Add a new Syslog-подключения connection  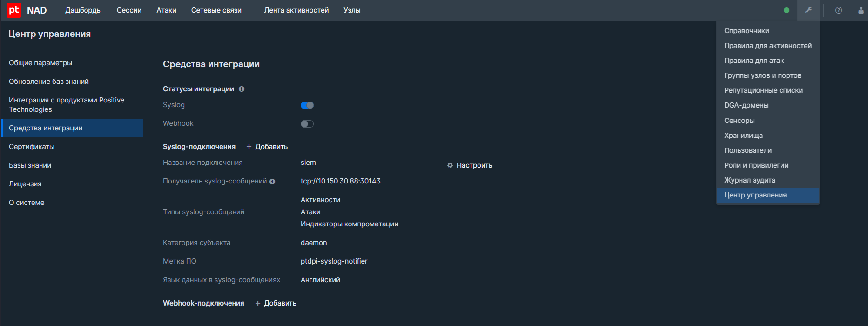click(x=267, y=147)
